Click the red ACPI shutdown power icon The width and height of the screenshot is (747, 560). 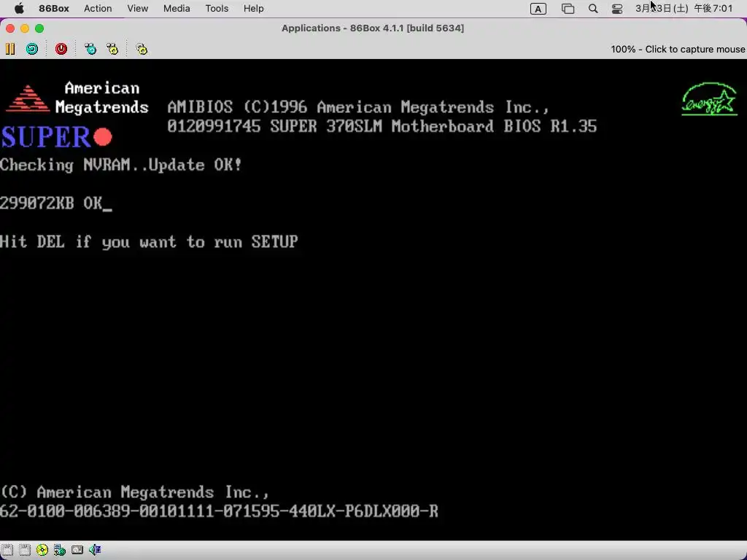[x=61, y=49]
